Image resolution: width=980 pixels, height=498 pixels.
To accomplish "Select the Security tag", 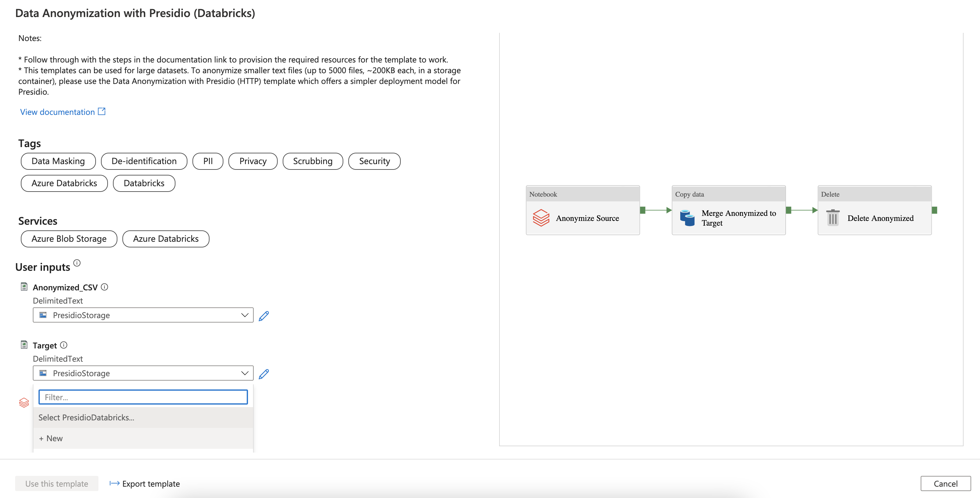I will 374,161.
